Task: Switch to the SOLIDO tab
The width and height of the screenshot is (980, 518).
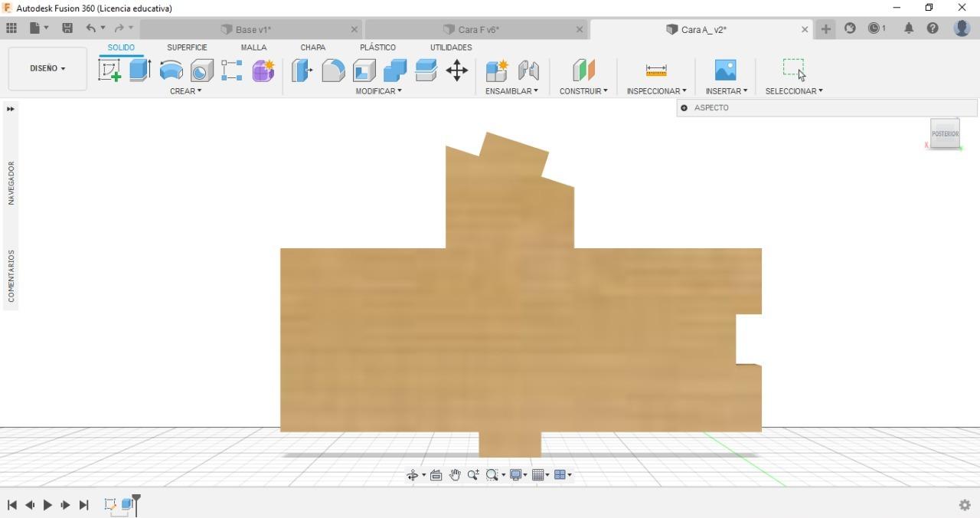Action: point(121,48)
